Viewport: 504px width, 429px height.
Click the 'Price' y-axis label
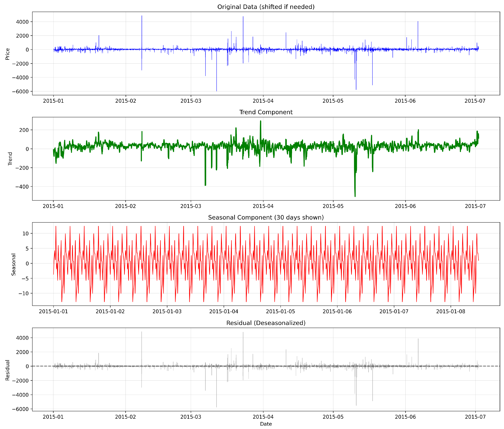point(8,54)
